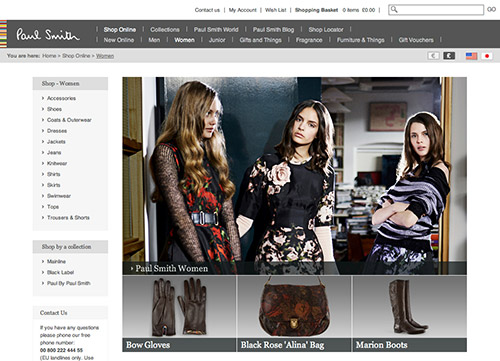Switch to the US flag site

click(x=471, y=56)
